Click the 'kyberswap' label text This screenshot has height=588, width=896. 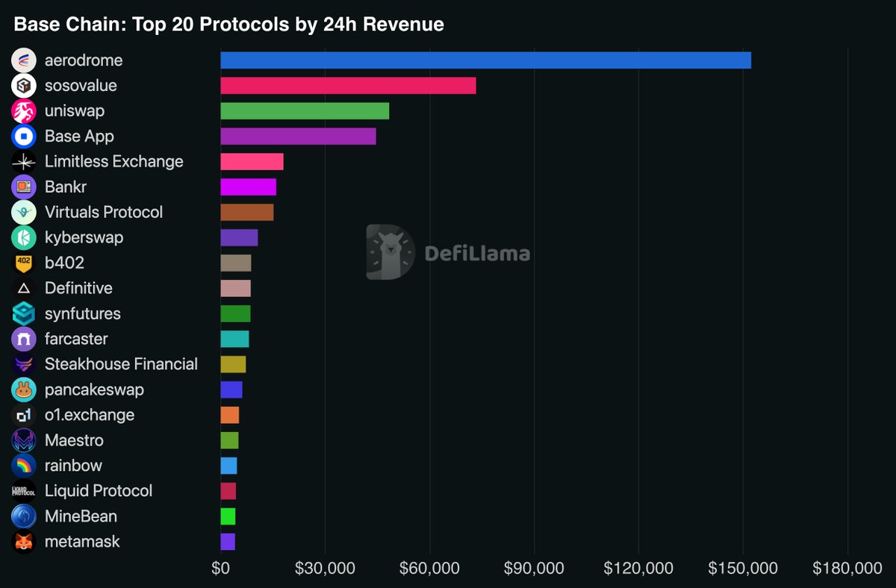click(84, 238)
